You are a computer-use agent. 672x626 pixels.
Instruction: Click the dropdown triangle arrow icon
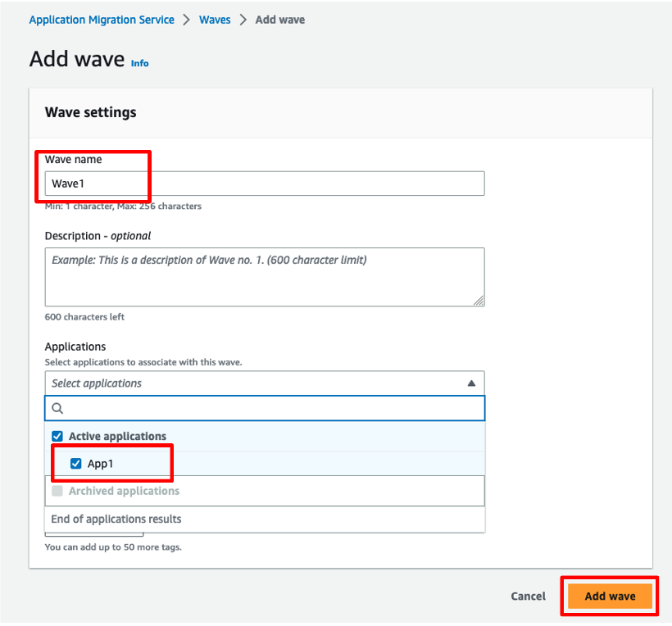tap(471, 383)
